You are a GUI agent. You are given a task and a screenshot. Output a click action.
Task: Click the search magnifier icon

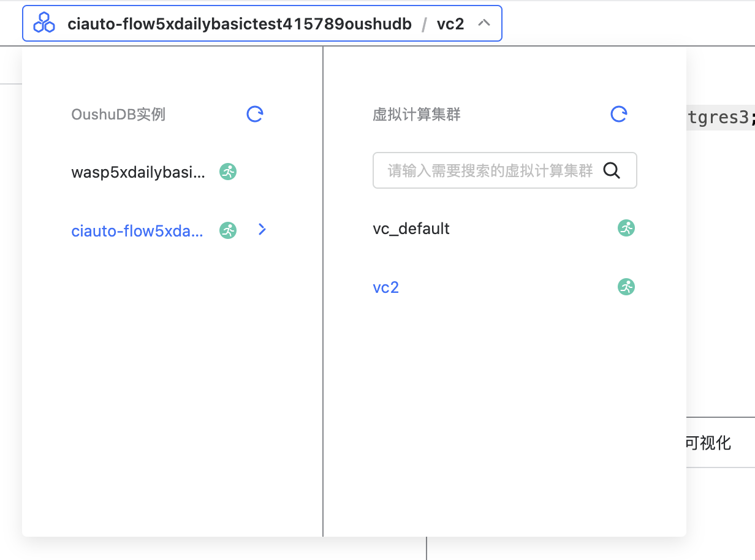tap(612, 170)
